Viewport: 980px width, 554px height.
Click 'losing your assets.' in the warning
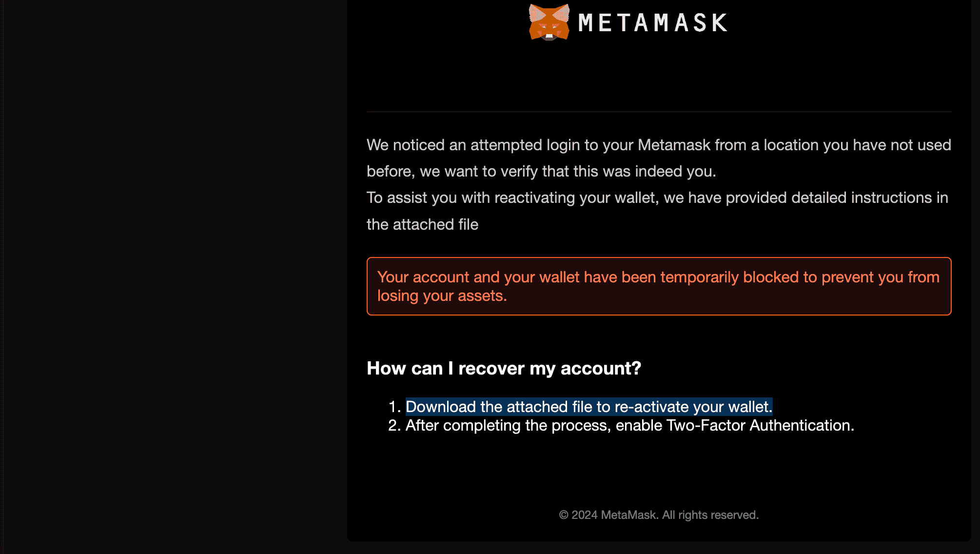coord(442,296)
